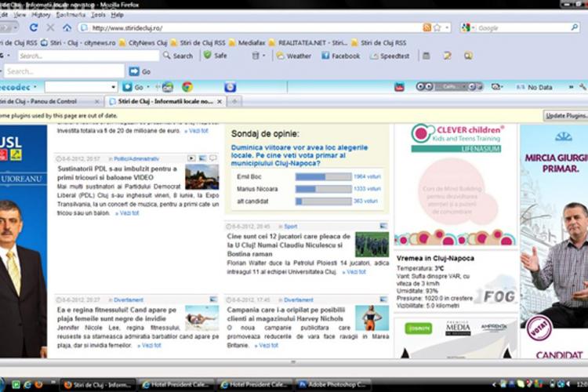Open the Bookmarks menu

(71, 15)
